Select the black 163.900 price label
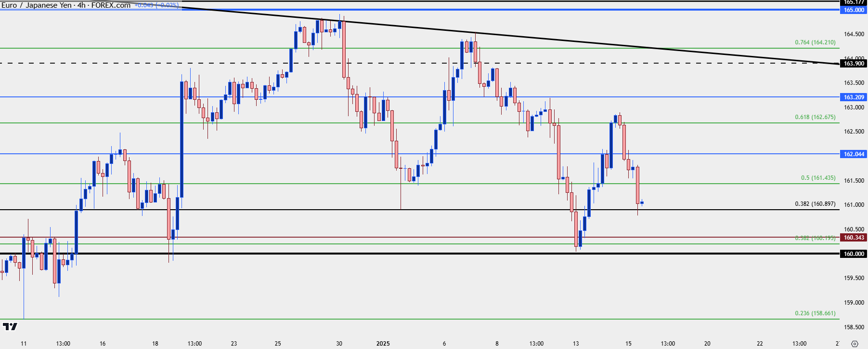 click(854, 63)
